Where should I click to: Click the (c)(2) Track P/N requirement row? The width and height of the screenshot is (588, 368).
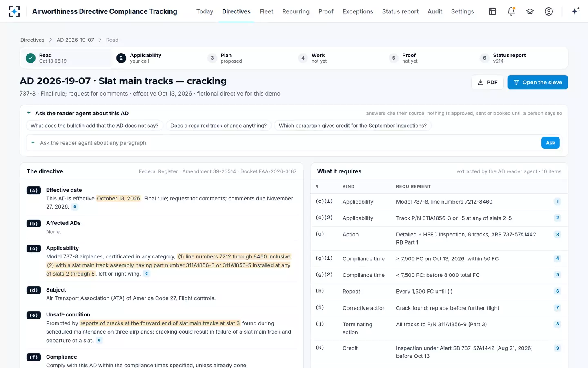(439, 218)
